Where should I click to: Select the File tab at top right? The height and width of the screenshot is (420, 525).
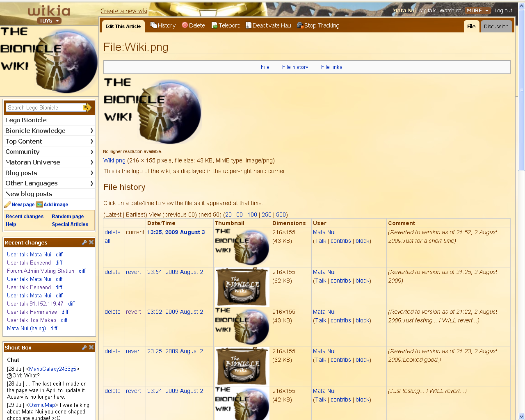(x=472, y=26)
